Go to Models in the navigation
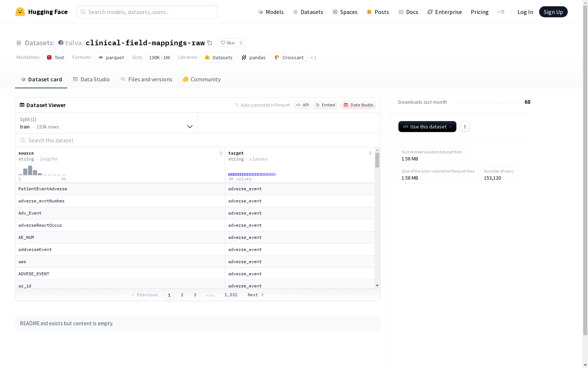The width and height of the screenshot is (588, 368). pyautogui.click(x=271, y=12)
